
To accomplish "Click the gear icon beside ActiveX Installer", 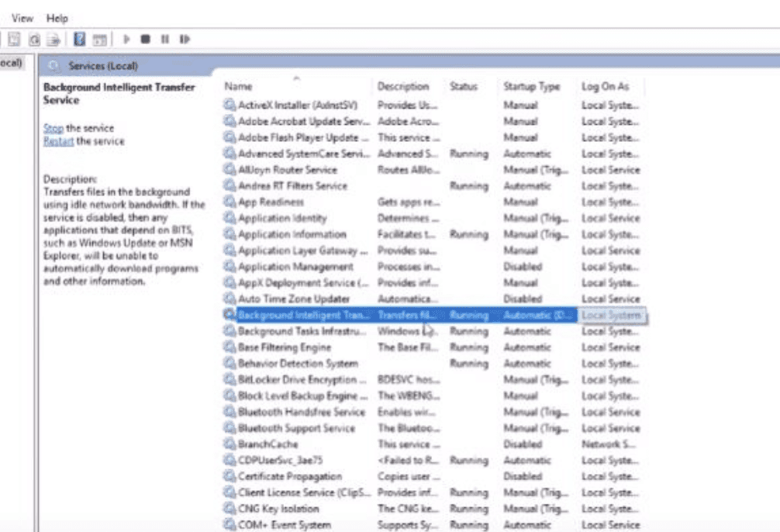I will pyautogui.click(x=230, y=105).
